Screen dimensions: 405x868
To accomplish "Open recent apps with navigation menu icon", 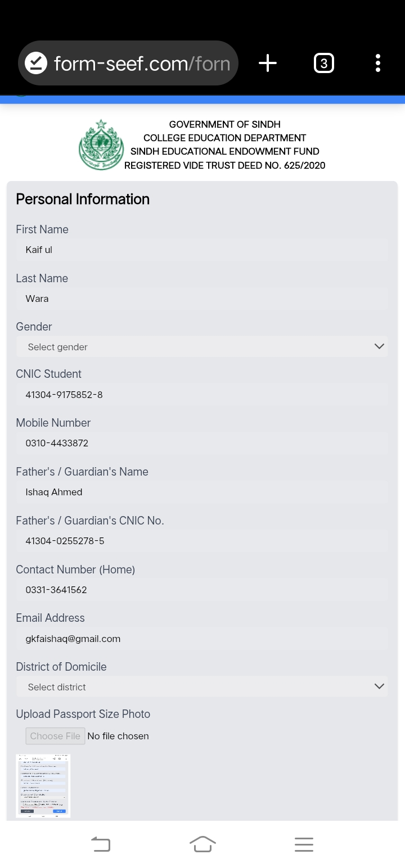I will click(304, 844).
